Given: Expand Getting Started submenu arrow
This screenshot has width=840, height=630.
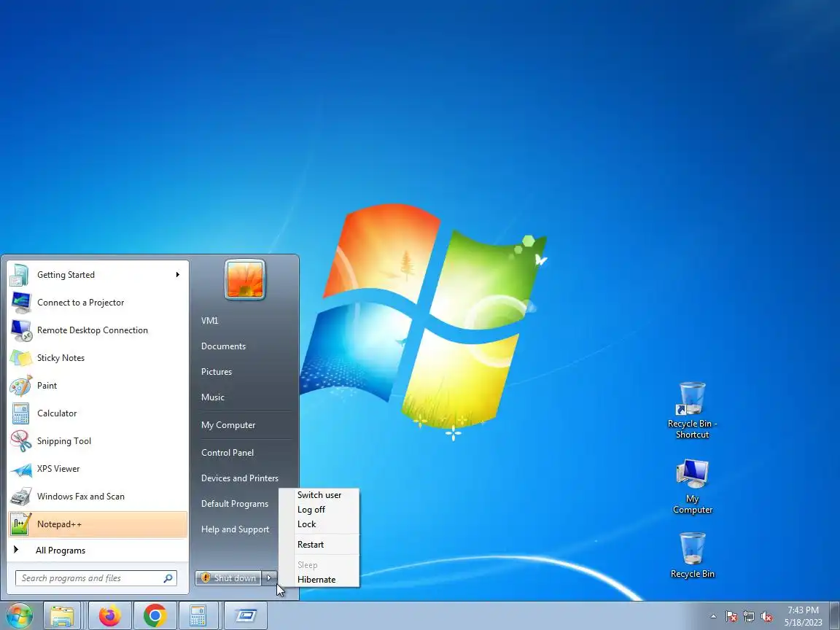Looking at the screenshot, I should point(177,275).
